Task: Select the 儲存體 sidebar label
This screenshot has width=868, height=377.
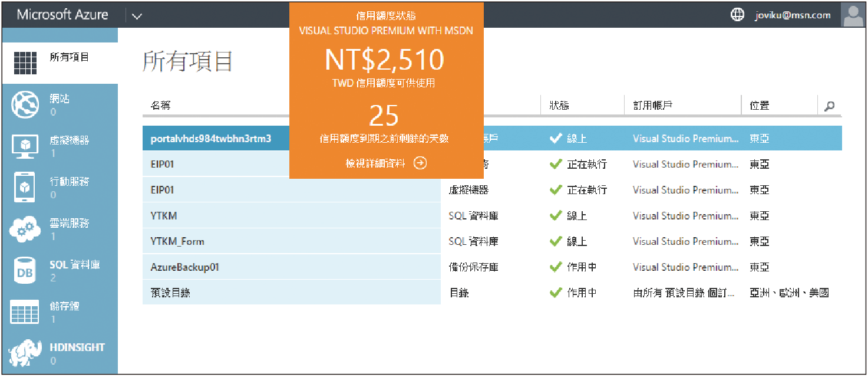Action: point(65,306)
